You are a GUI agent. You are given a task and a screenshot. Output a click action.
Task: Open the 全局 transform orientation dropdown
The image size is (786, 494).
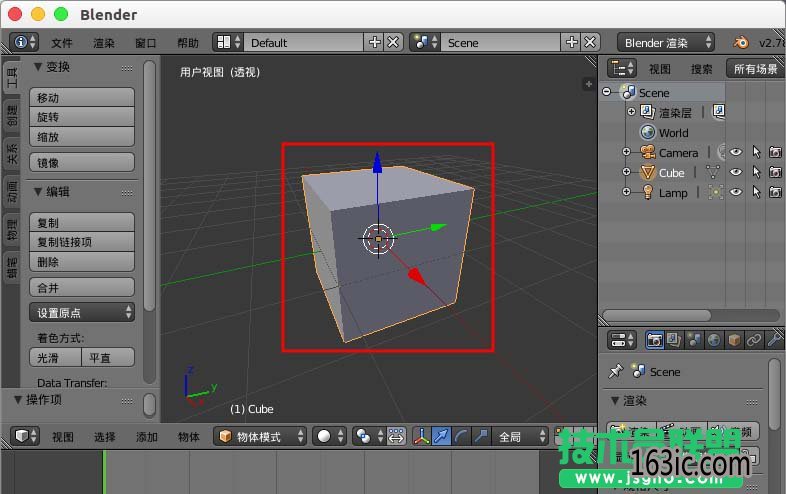point(520,436)
